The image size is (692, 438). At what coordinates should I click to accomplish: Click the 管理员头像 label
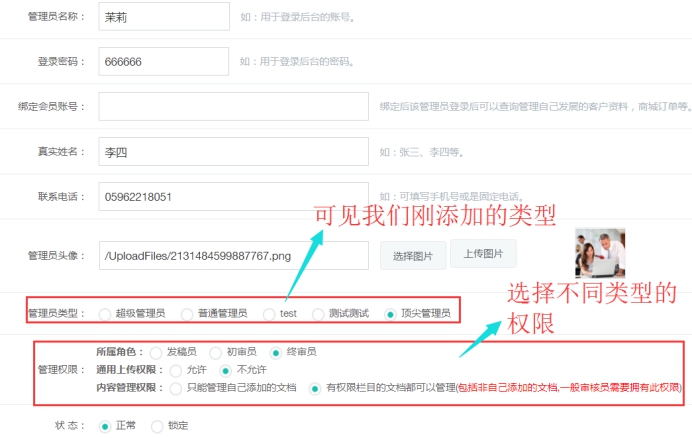point(56,255)
